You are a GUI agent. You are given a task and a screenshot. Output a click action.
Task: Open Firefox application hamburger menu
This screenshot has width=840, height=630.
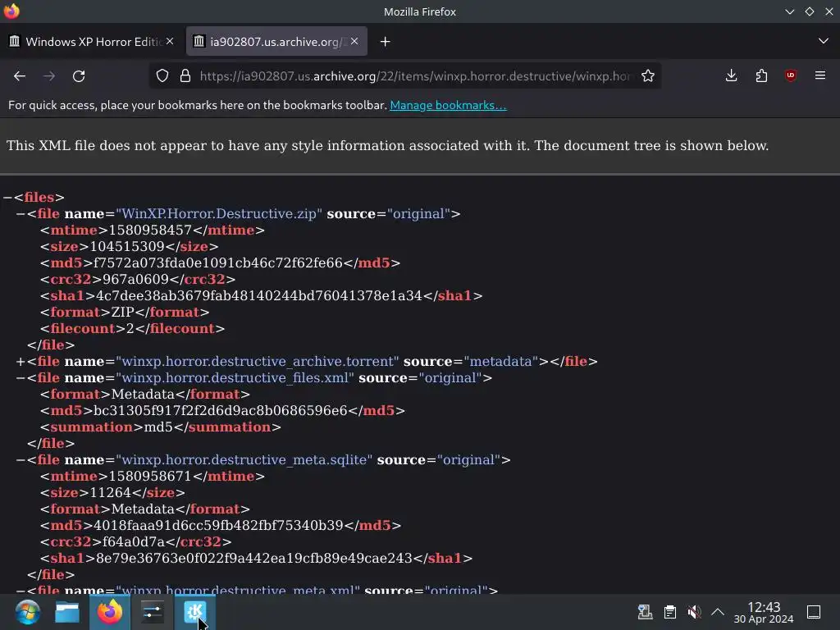[x=820, y=76]
